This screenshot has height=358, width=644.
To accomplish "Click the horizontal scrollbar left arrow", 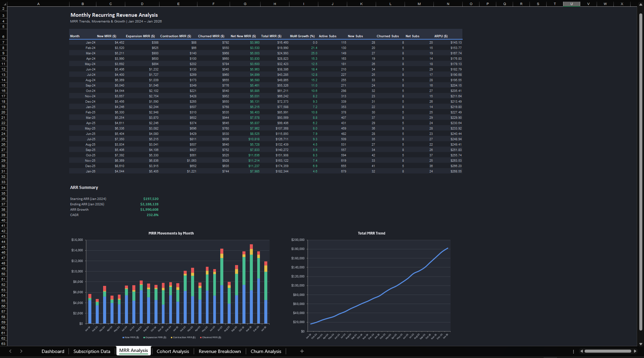I will [582, 351].
